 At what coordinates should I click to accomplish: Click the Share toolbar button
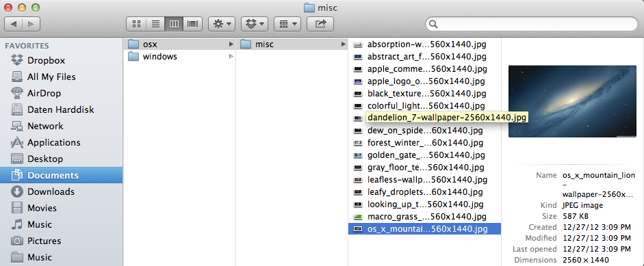click(320, 24)
